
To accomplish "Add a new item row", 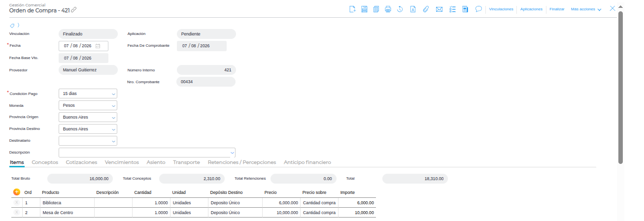I will coord(16,192).
